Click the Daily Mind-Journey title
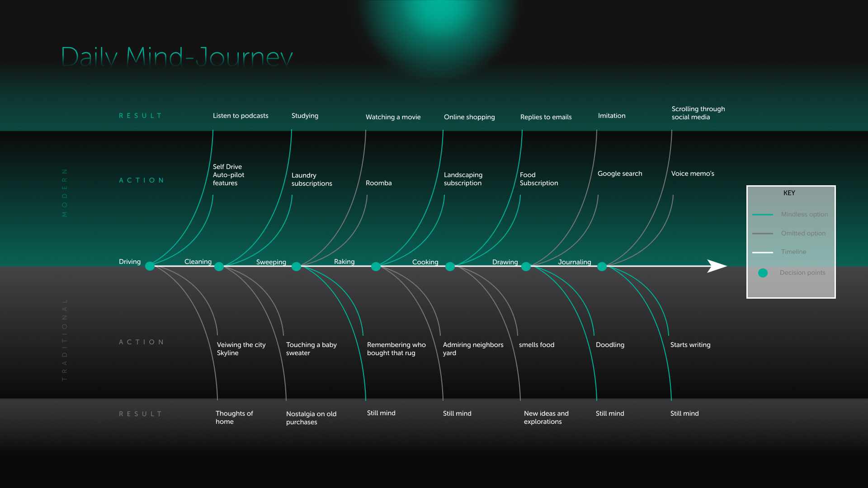The width and height of the screenshot is (868, 488). pyautogui.click(x=177, y=57)
